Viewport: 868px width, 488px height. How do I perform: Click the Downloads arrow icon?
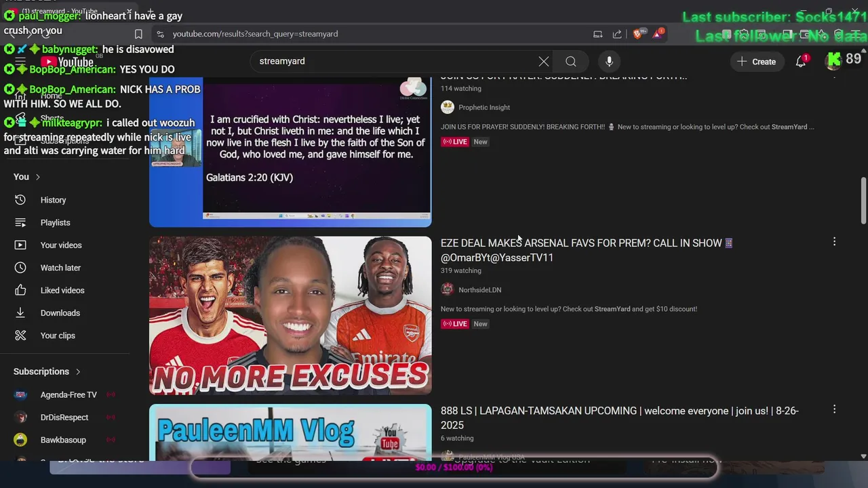20,313
